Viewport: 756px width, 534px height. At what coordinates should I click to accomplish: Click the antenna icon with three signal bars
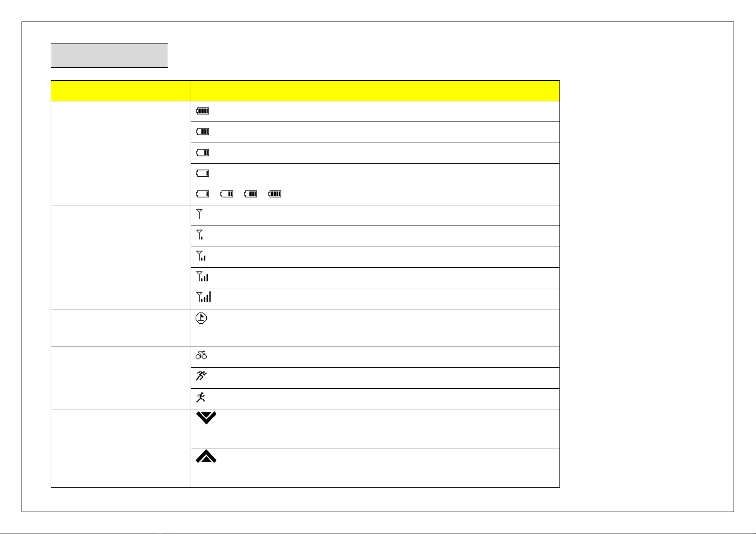click(202, 276)
